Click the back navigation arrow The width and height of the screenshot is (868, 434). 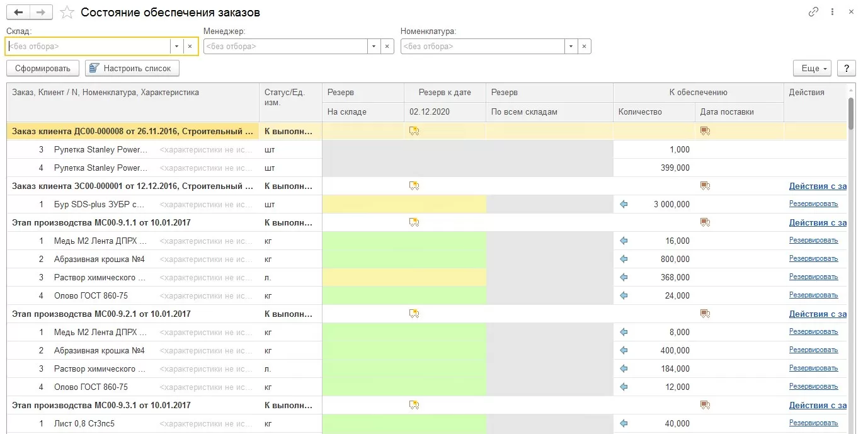coord(18,13)
